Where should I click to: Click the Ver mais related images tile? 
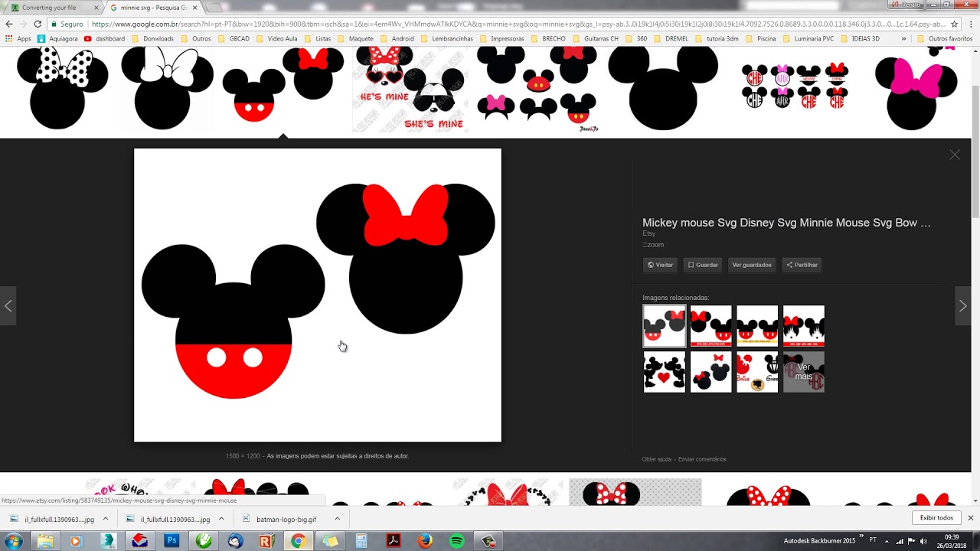point(803,372)
